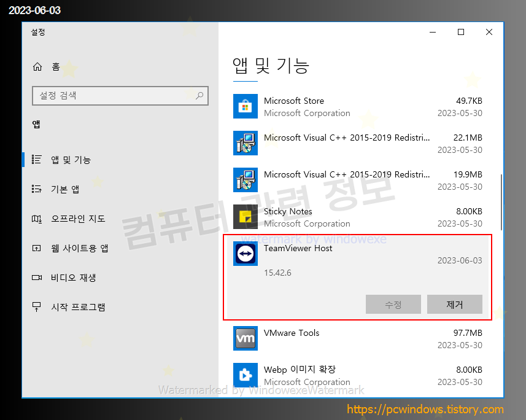Click the 제거 uninstall button

point(455,305)
